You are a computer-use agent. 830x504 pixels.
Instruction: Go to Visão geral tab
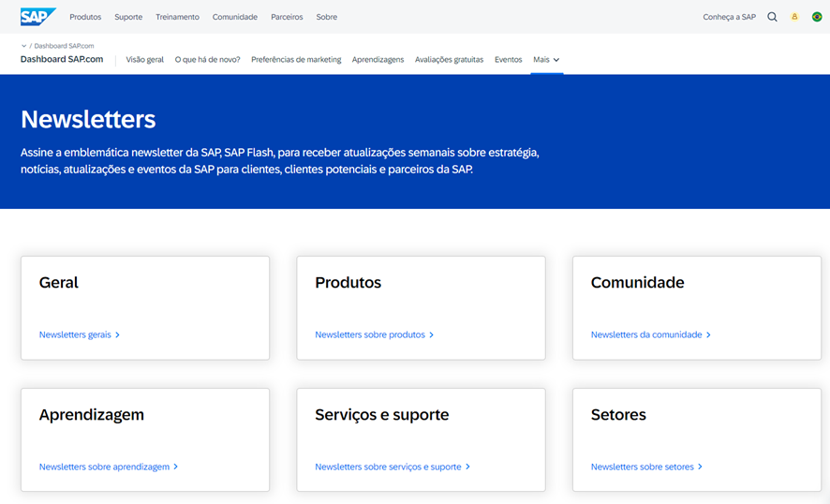[x=145, y=60]
